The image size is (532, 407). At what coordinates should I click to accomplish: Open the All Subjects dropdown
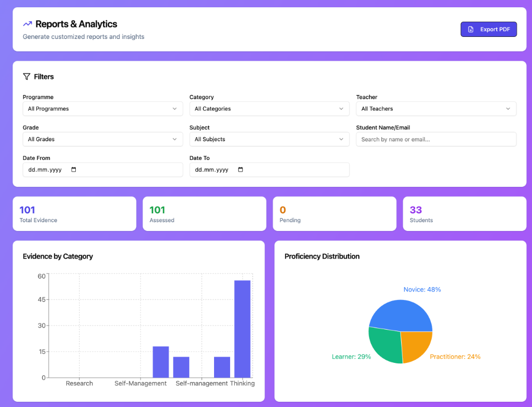270,139
